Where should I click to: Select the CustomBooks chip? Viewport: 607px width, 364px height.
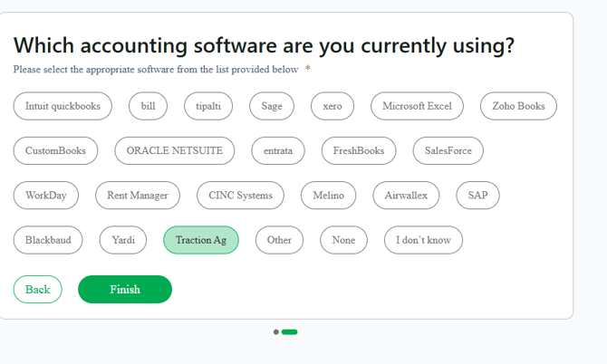click(55, 150)
